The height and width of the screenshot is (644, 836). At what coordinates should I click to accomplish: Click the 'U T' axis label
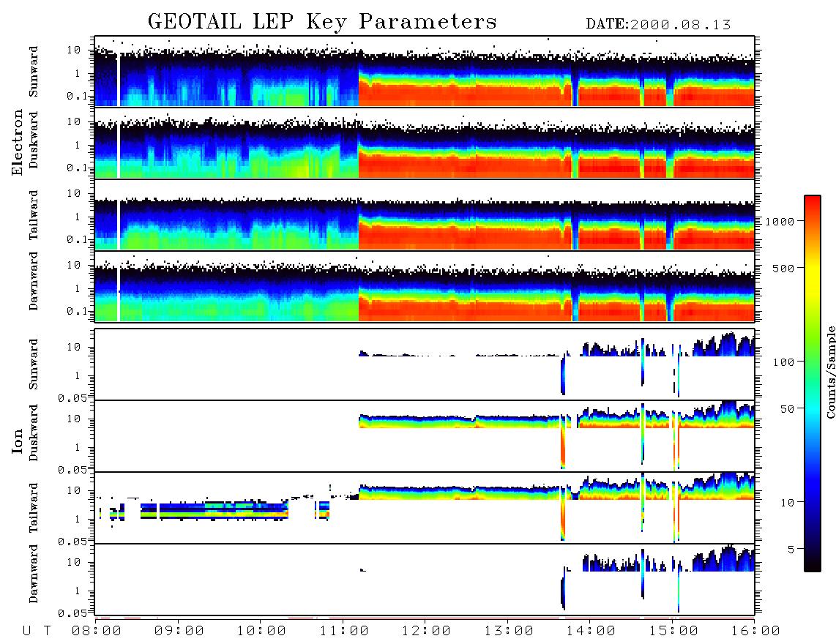pyautogui.click(x=37, y=631)
